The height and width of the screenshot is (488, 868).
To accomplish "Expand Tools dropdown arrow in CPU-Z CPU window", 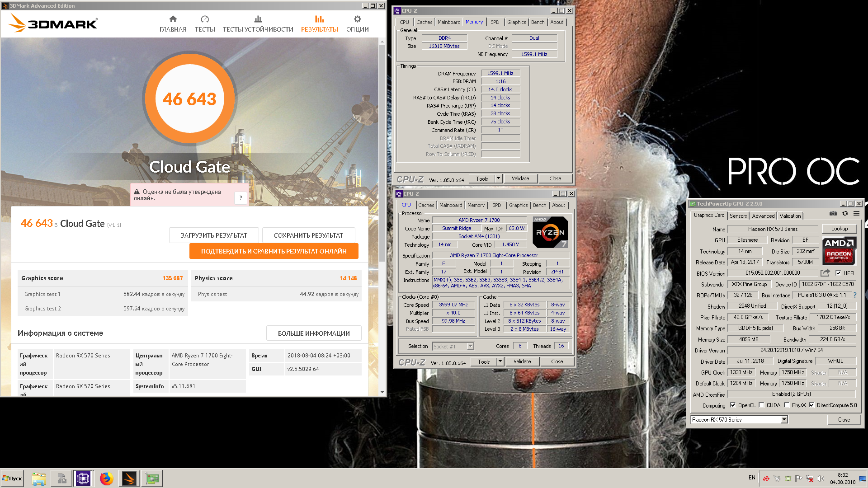I will pos(500,361).
